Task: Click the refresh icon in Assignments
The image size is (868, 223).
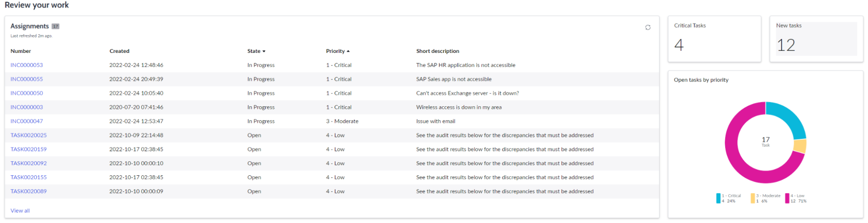Action: tap(647, 27)
